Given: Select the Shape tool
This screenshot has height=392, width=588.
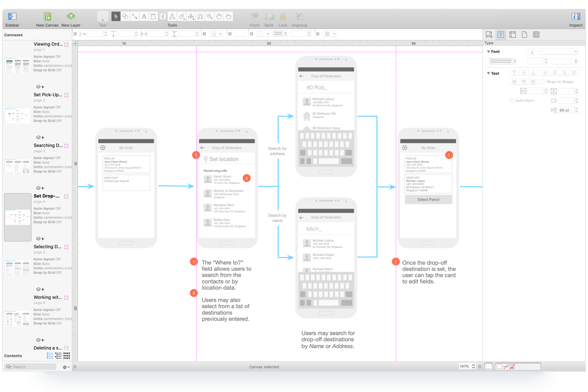Looking at the screenshot, I should pos(125,17).
